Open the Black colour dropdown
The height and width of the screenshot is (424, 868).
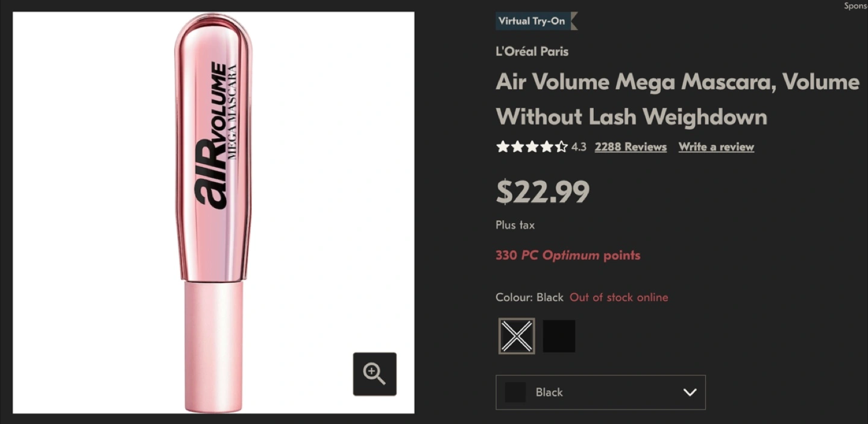[600, 392]
